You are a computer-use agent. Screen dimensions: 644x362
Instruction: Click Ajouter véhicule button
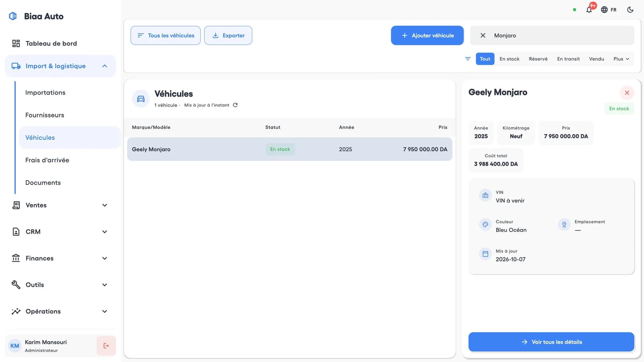click(427, 35)
